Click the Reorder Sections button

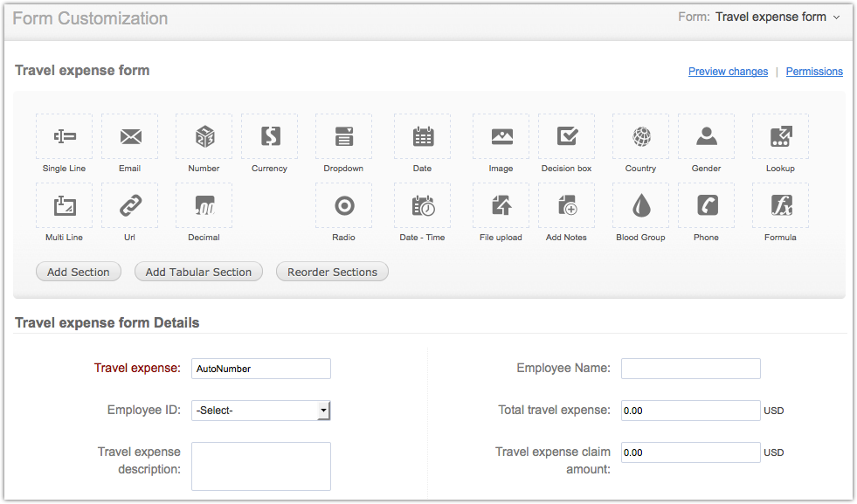coord(332,272)
